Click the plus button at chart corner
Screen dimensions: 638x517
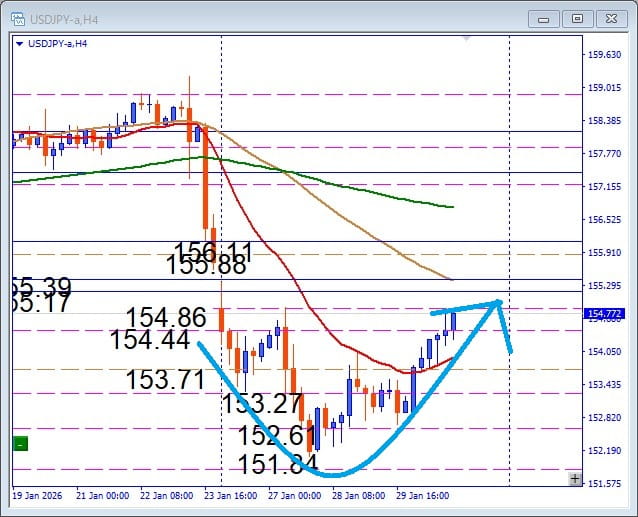click(x=575, y=479)
